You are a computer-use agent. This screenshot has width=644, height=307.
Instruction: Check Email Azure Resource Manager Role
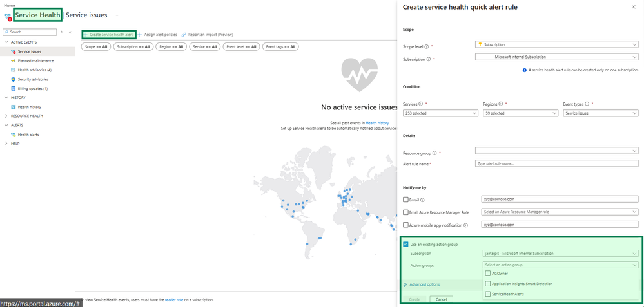pos(405,212)
